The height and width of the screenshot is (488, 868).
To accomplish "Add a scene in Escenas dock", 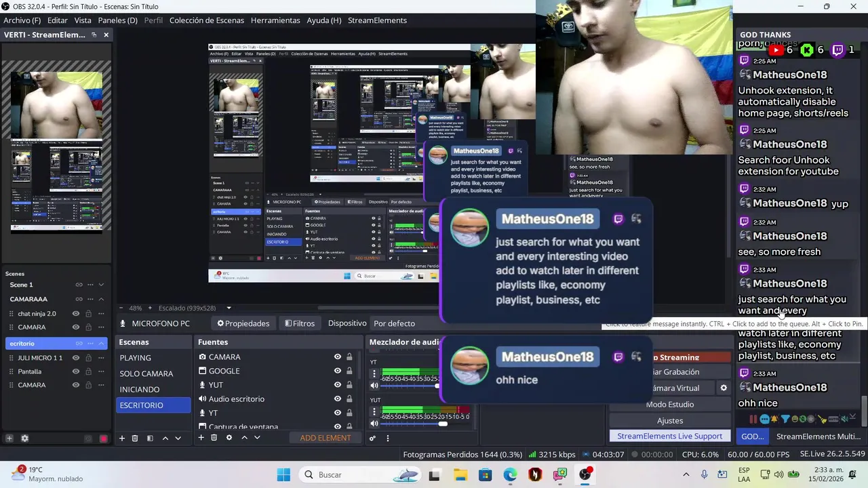I will [x=122, y=439].
